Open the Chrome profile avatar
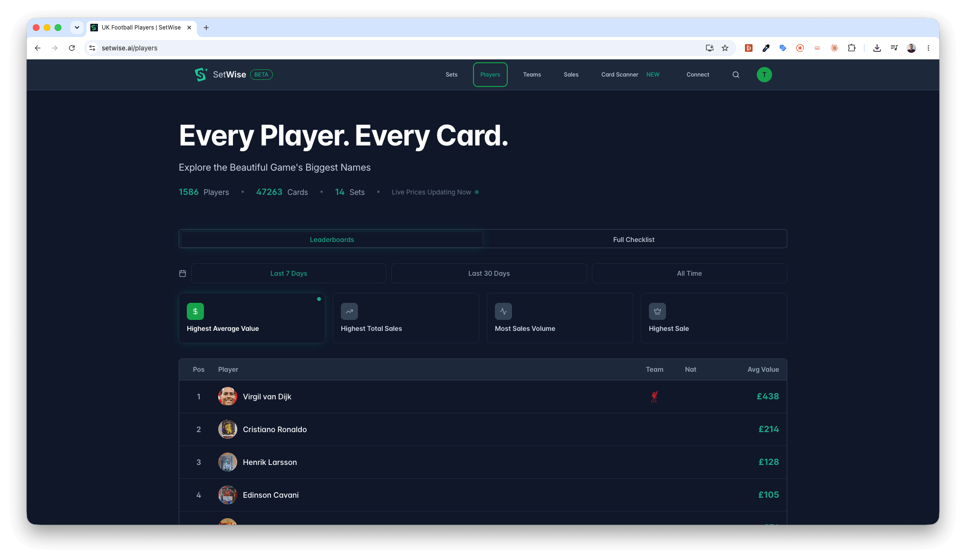The height and width of the screenshot is (560, 966). [911, 48]
